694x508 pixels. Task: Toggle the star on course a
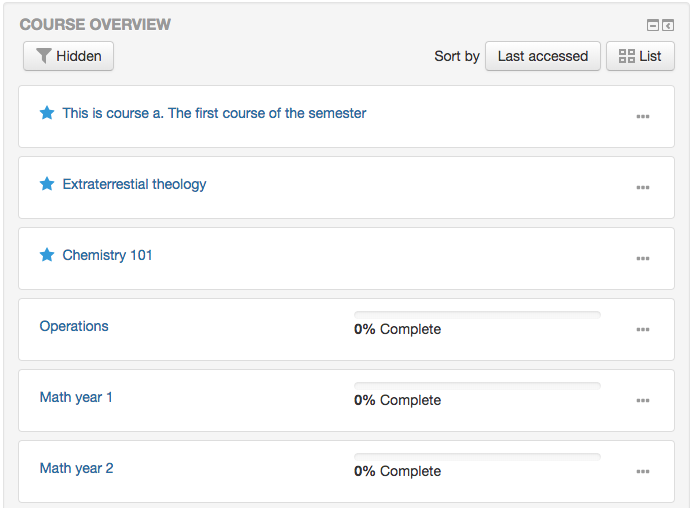47,113
